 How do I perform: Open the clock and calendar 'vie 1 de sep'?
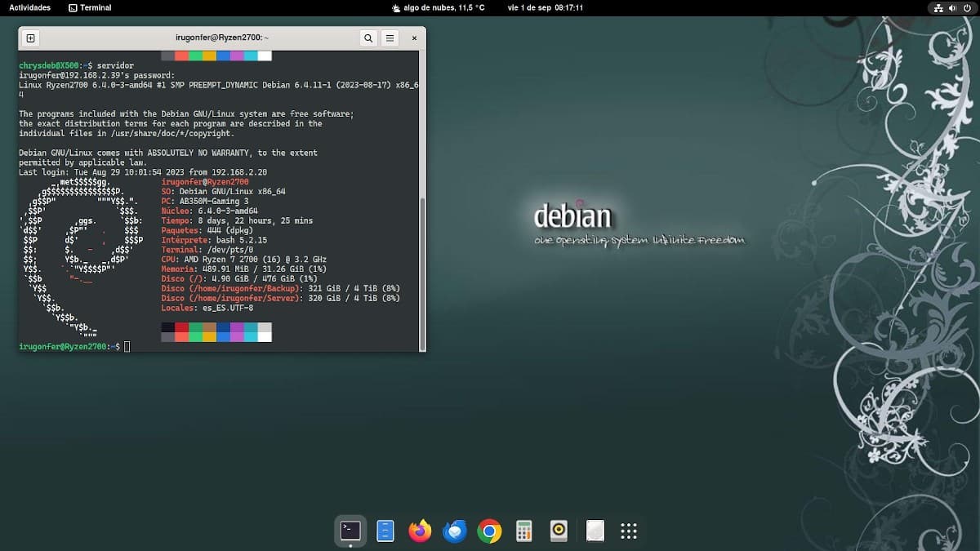[x=547, y=7]
